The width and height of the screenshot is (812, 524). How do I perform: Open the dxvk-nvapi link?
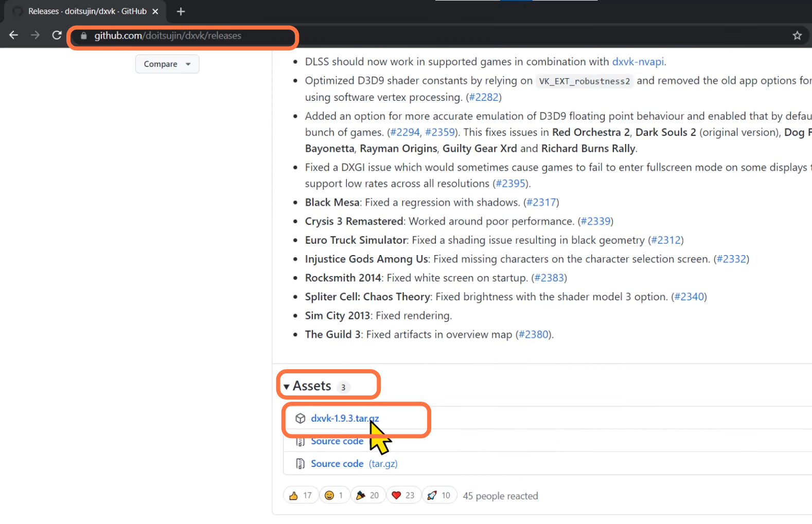click(638, 62)
